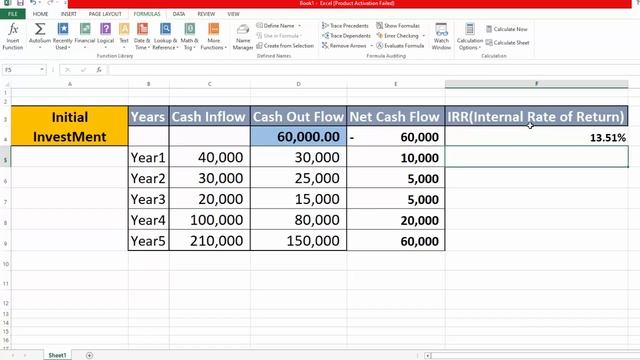This screenshot has width=640, height=360.
Task: Open Insert Function dialog
Action: (x=13, y=36)
